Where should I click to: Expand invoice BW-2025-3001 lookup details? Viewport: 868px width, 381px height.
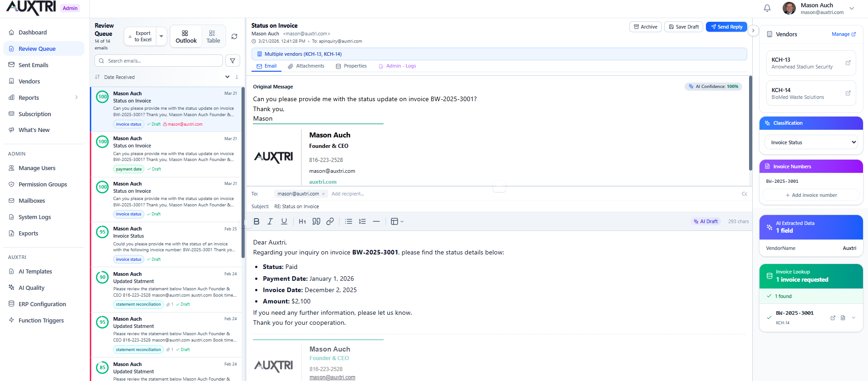click(x=853, y=317)
